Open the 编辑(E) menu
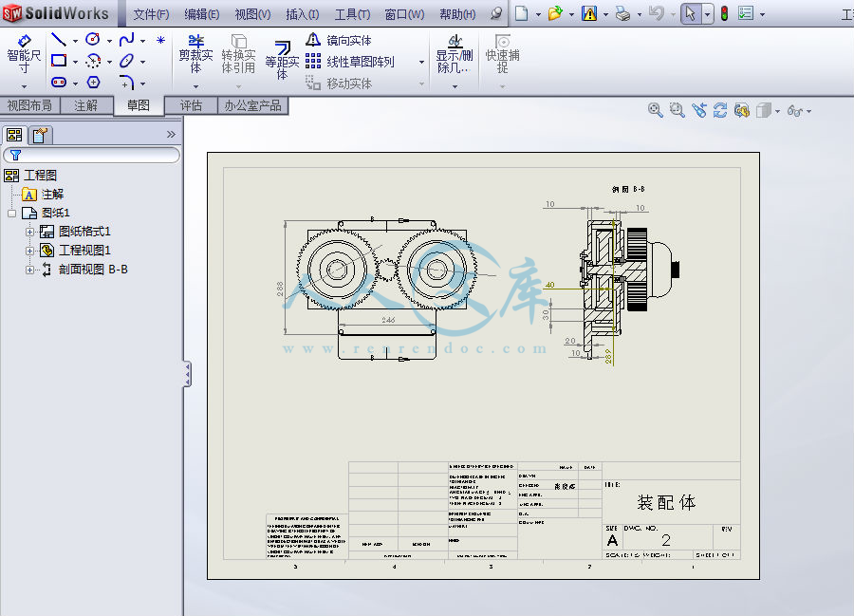This screenshot has height=616, width=854. (x=201, y=14)
